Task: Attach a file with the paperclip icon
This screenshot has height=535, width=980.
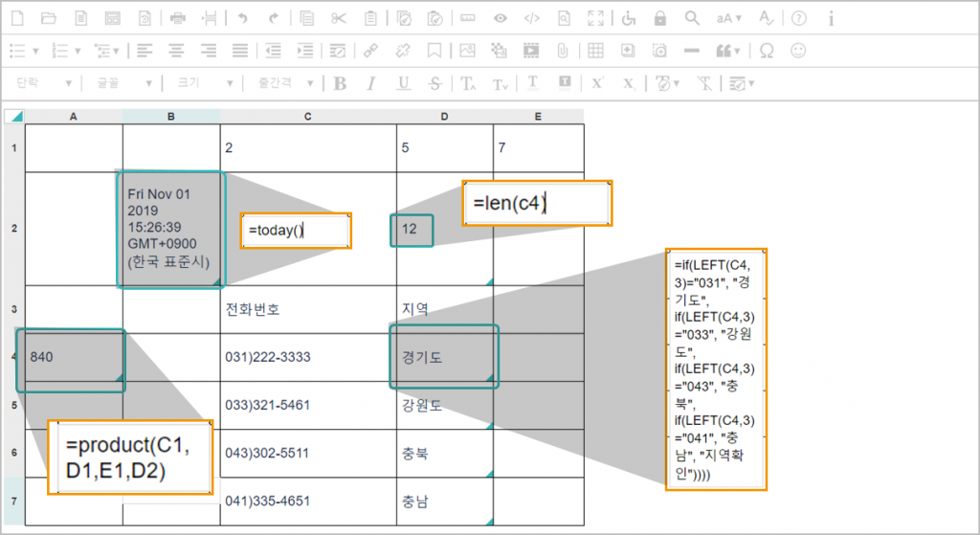Action: pyautogui.click(x=563, y=51)
